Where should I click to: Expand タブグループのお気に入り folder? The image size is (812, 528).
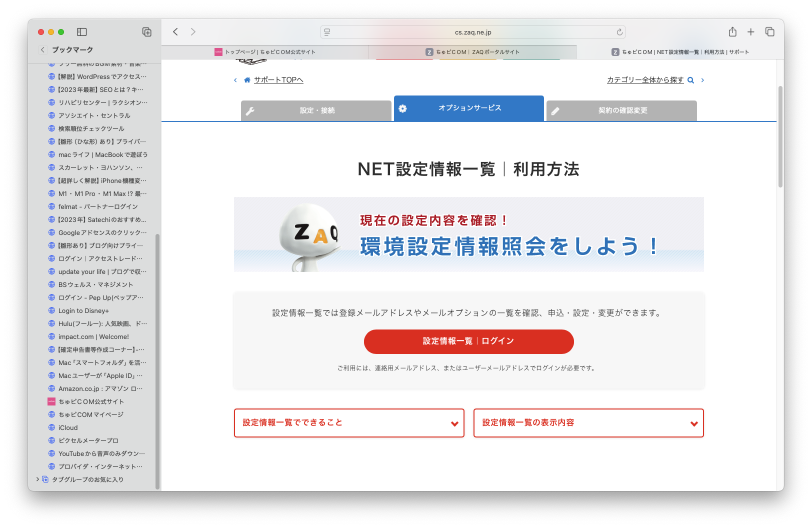click(37, 479)
